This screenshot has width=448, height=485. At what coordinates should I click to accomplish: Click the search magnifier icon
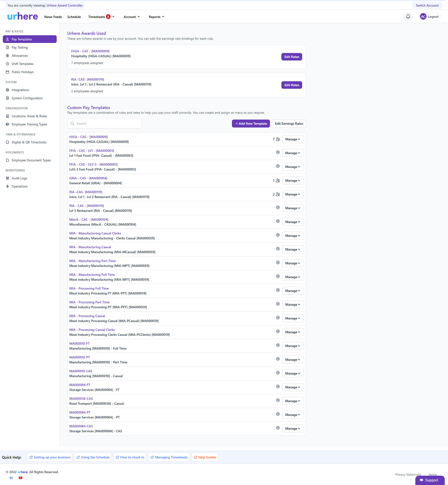pyautogui.click(x=72, y=124)
